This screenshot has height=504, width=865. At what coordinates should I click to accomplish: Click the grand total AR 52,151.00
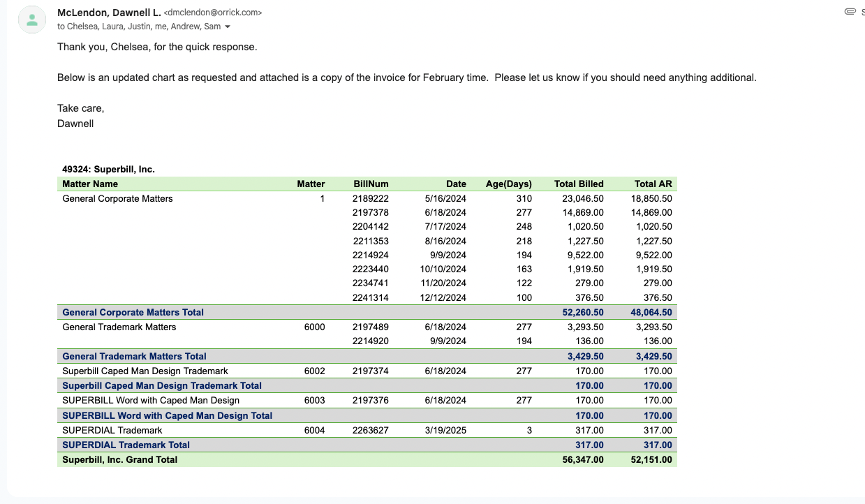[x=651, y=459]
